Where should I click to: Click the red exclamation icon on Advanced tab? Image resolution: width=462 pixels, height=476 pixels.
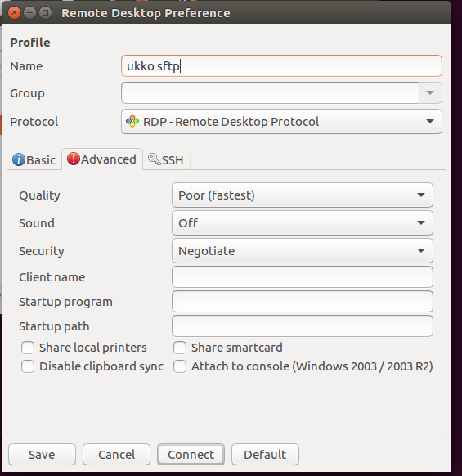(x=73, y=159)
